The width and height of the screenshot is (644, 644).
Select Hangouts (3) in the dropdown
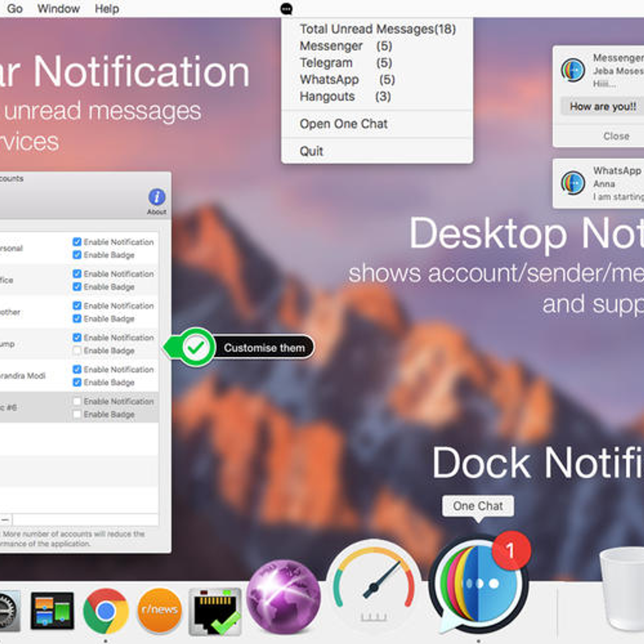(x=377, y=97)
